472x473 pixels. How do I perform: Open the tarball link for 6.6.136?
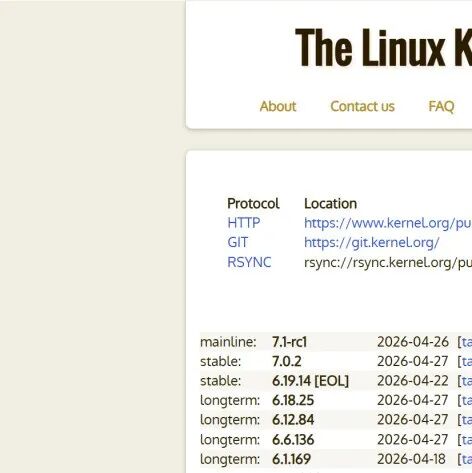pos(467,440)
